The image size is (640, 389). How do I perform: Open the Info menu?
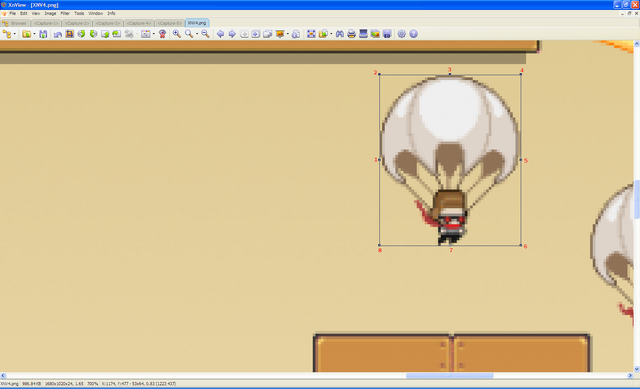point(111,13)
